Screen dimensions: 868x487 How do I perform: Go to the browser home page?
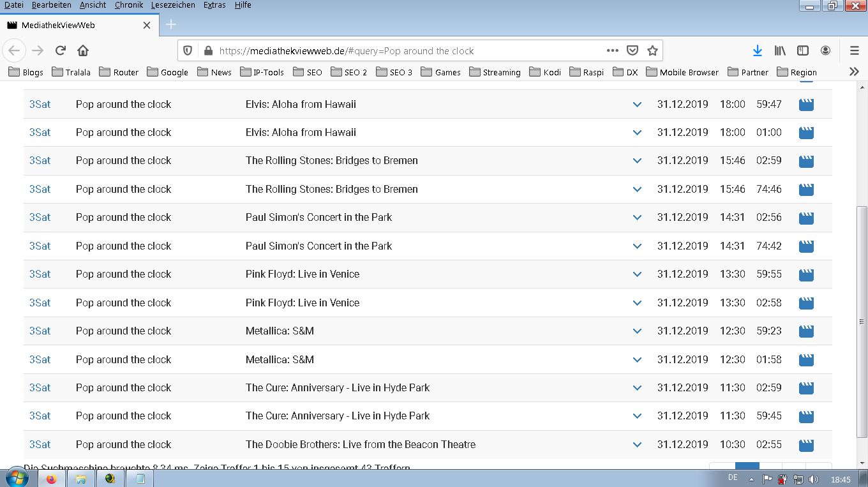(83, 50)
